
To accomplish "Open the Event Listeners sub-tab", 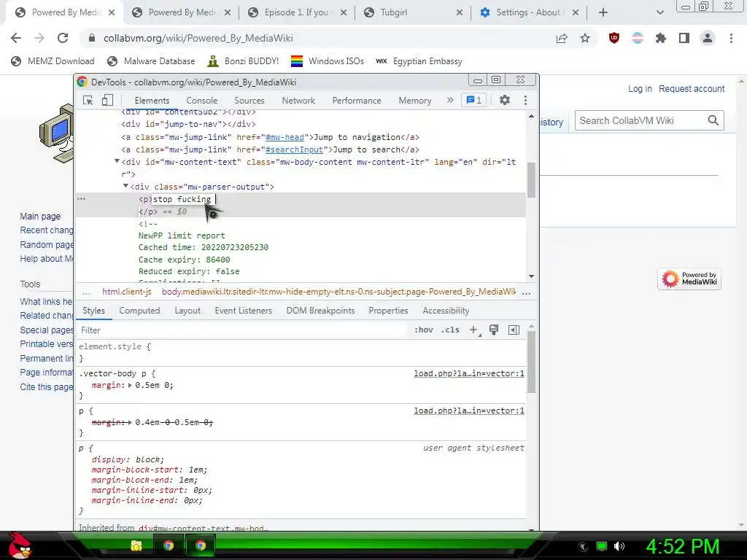I will pyautogui.click(x=244, y=311).
